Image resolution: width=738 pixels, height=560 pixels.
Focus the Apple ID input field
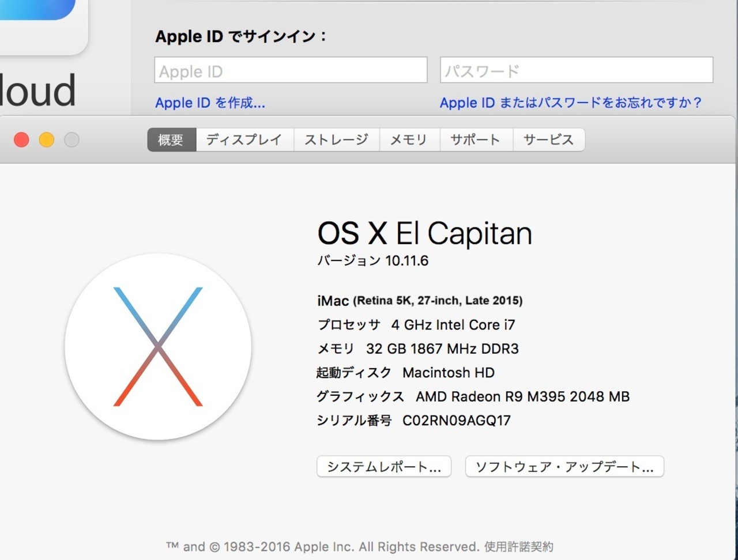tap(291, 70)
